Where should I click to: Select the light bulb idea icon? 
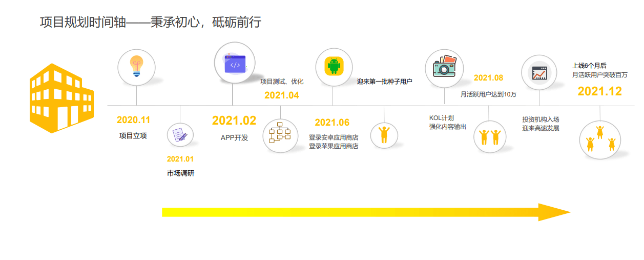point(136,66)
